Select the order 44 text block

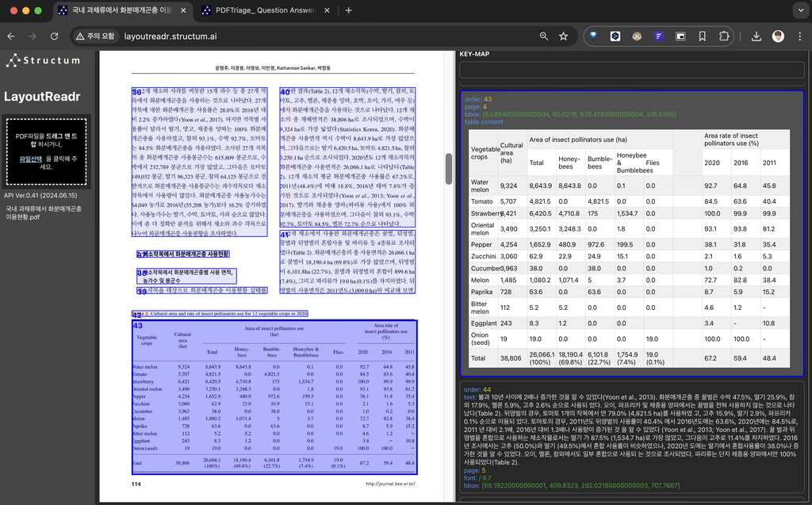pos(631,438)
